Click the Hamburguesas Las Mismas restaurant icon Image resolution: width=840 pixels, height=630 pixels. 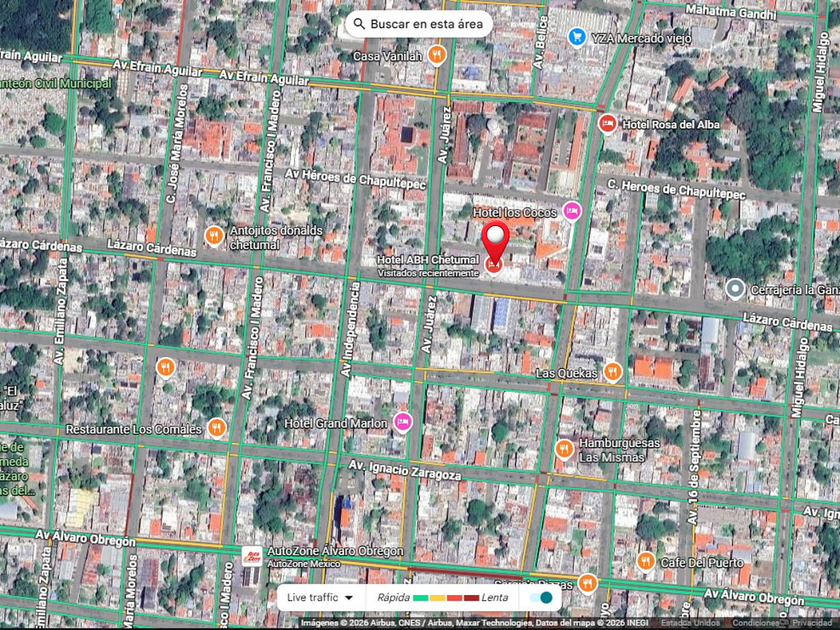click(x=564, y=449)
